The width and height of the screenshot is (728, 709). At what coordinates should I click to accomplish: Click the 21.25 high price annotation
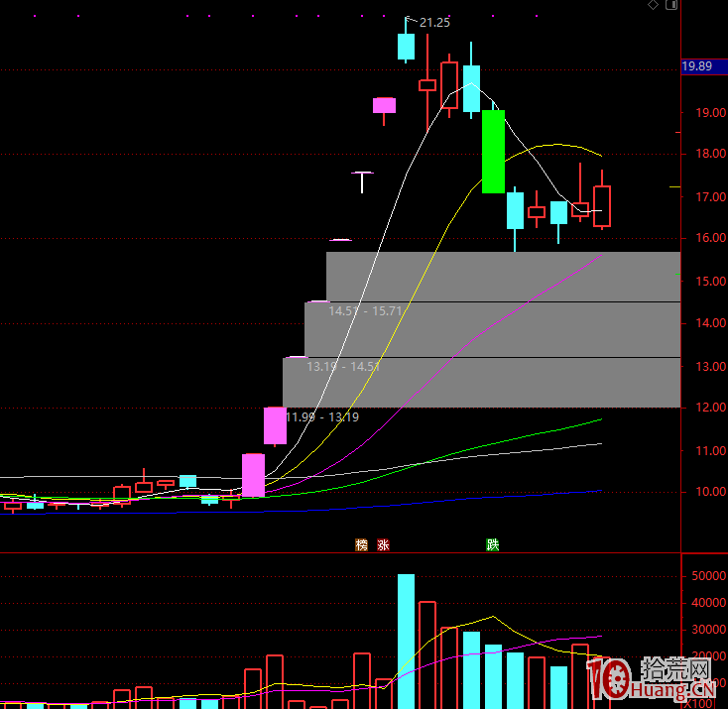434,22
